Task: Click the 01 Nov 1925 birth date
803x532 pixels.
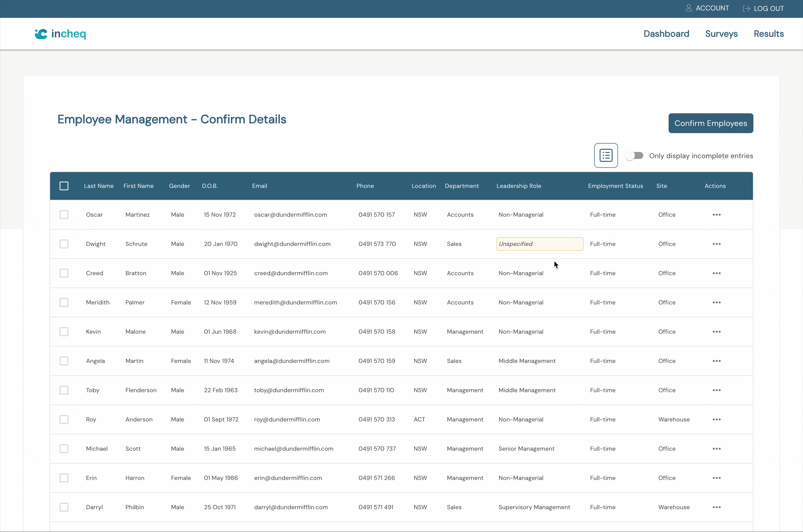Action: tap(220, 273)
